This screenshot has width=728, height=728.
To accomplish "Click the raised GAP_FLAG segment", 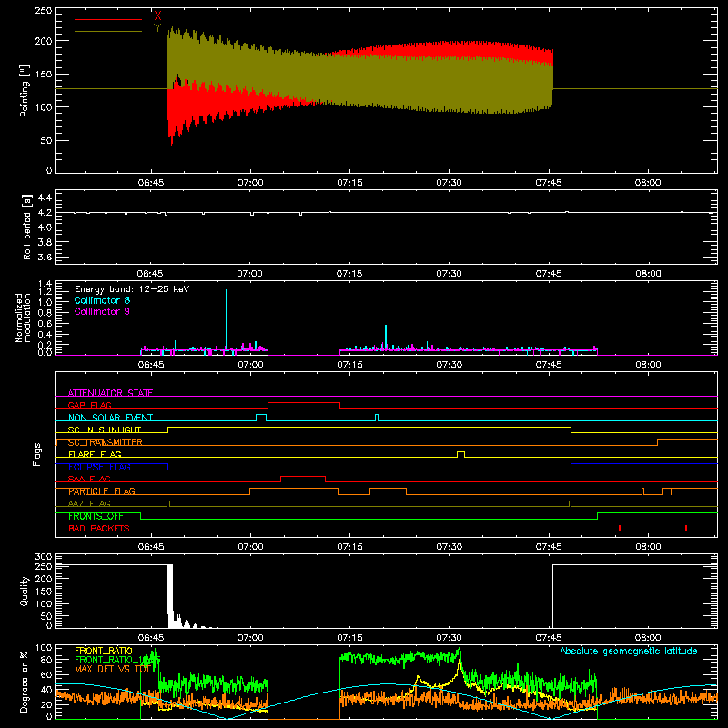I will tap(304, 403).
